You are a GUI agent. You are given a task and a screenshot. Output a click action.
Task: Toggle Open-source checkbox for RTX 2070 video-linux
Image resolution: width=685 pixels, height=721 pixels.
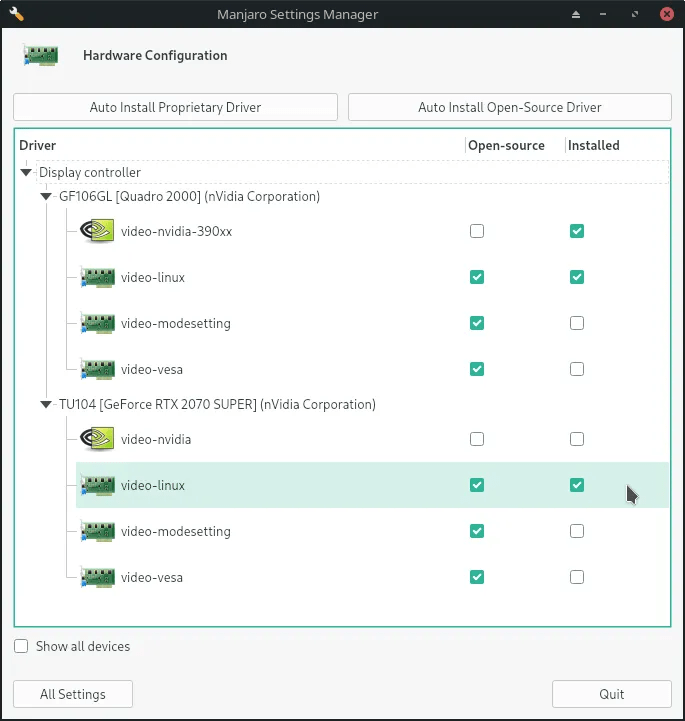[477, 485]
